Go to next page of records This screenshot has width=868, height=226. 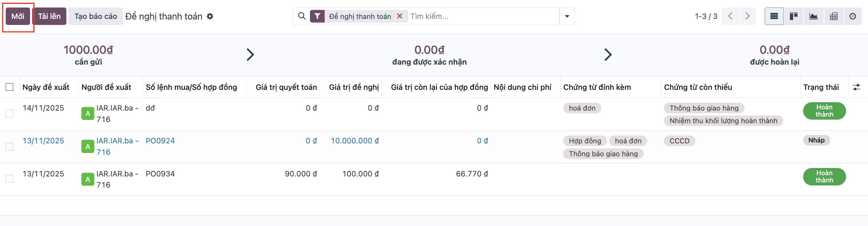[747, 16]
